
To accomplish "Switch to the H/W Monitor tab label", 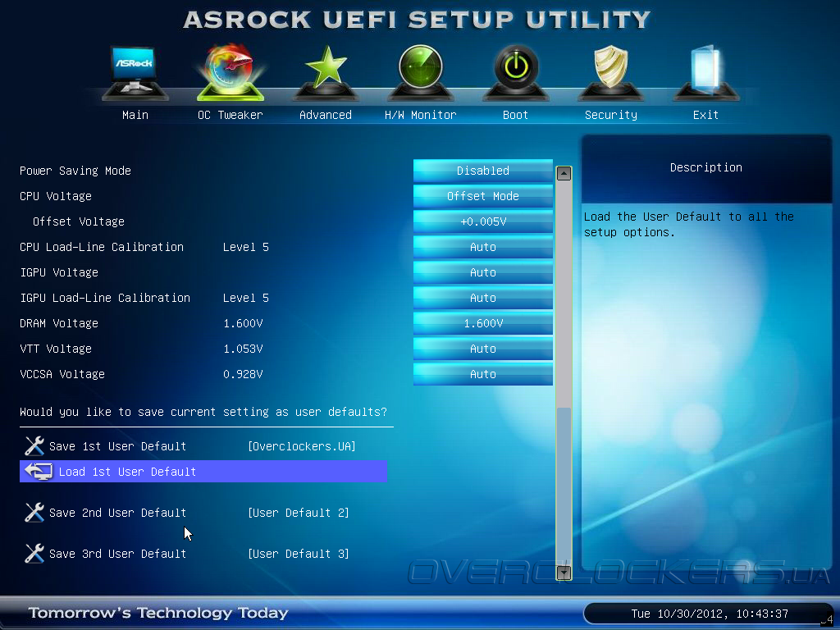I will click(x=421, y=115).
